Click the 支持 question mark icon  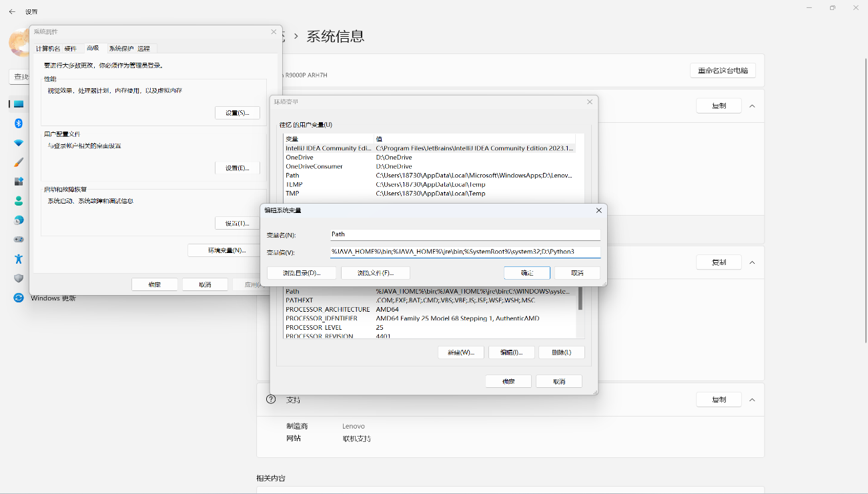[271, 399]
